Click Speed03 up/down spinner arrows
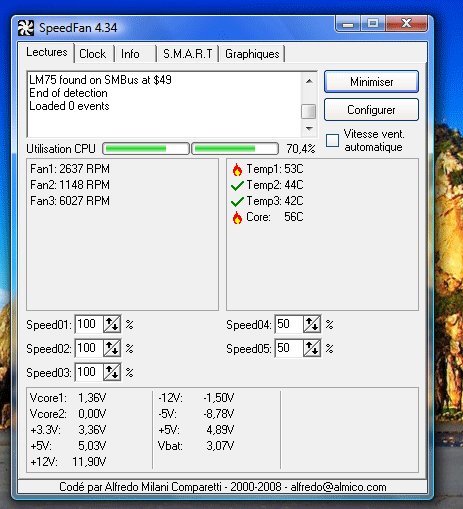 112,372
